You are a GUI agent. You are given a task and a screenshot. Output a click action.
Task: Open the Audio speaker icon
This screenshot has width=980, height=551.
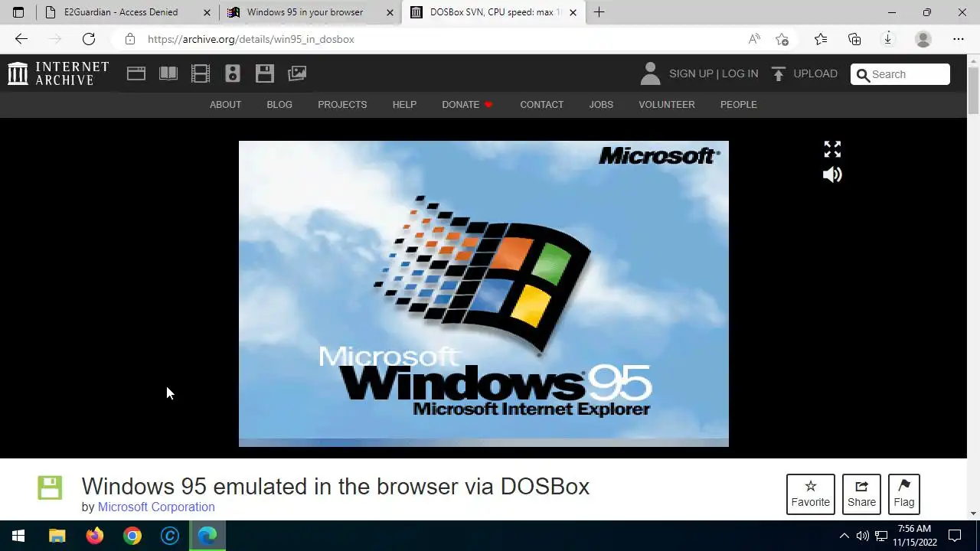pyautogui.click(x=233, y=73)
